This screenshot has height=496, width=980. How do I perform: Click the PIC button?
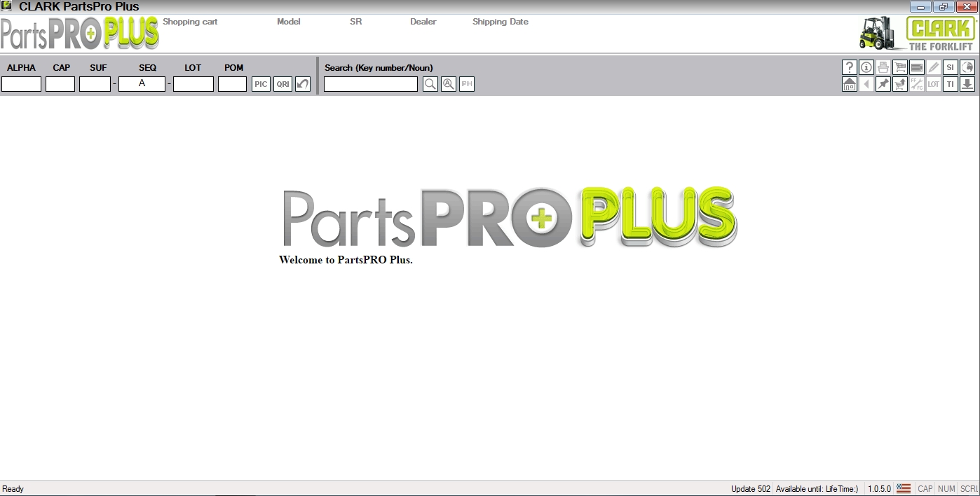coord(261,84)
